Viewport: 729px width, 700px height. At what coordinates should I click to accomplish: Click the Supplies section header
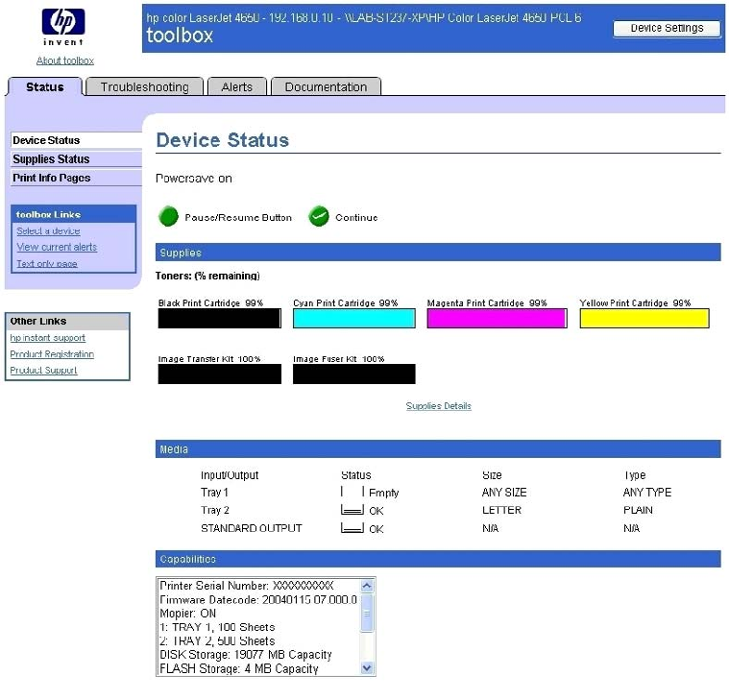438,253
